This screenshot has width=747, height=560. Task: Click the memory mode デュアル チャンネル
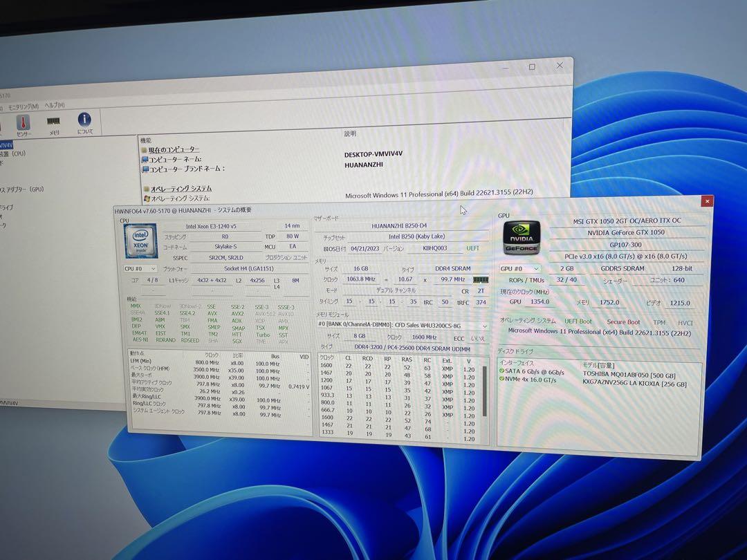(x=396, y=290)
